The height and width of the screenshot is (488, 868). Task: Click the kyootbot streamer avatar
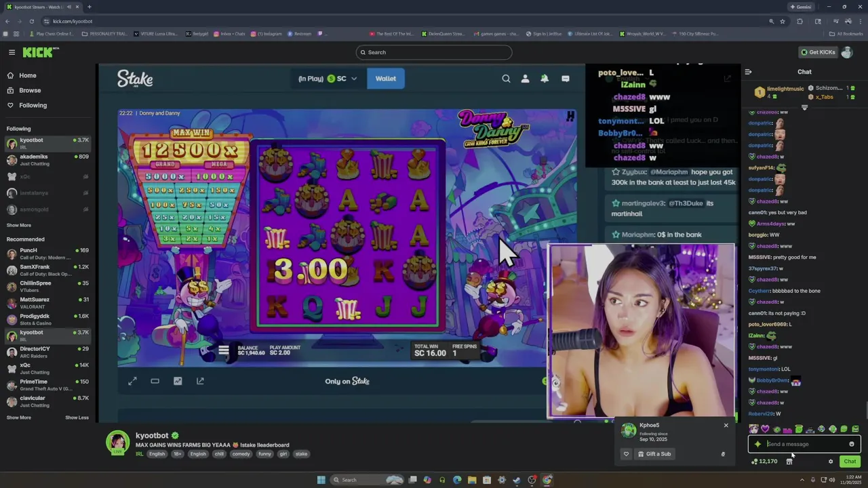click(x=118, y=443)
